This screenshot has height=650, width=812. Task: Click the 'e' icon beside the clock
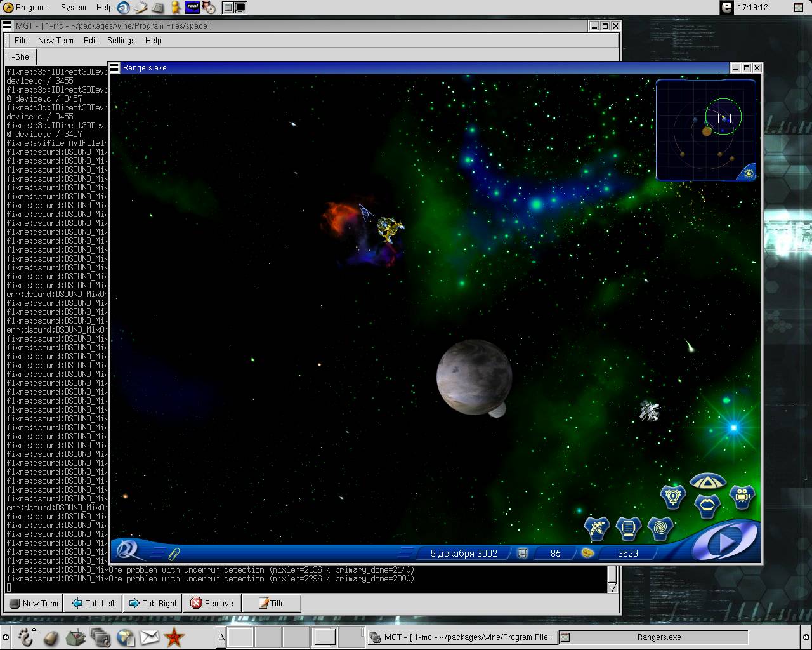coord(727,8)
